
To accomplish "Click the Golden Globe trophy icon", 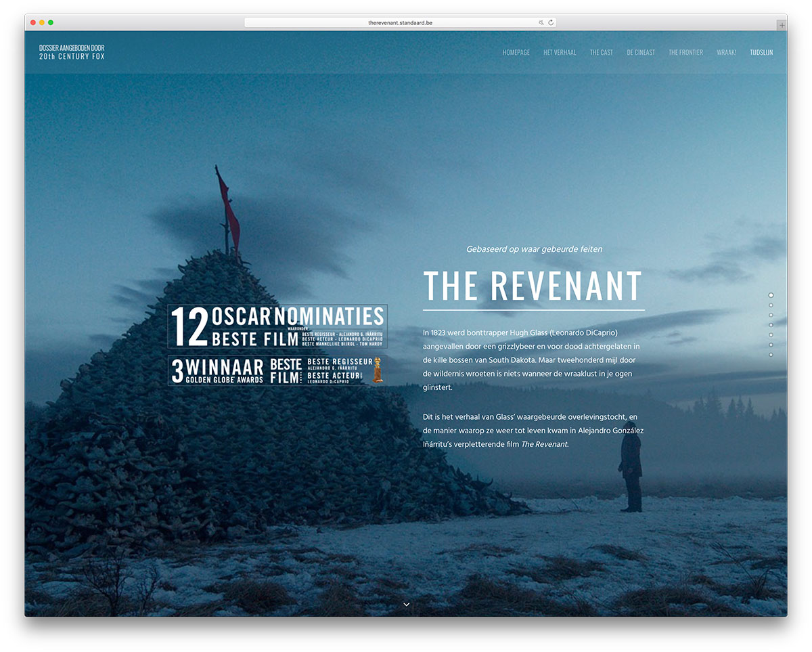I will click(378, 370).
